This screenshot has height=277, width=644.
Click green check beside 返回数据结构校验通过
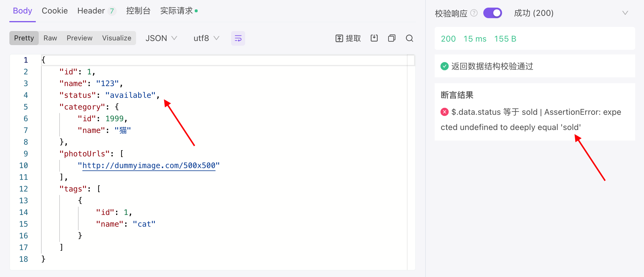445,66
